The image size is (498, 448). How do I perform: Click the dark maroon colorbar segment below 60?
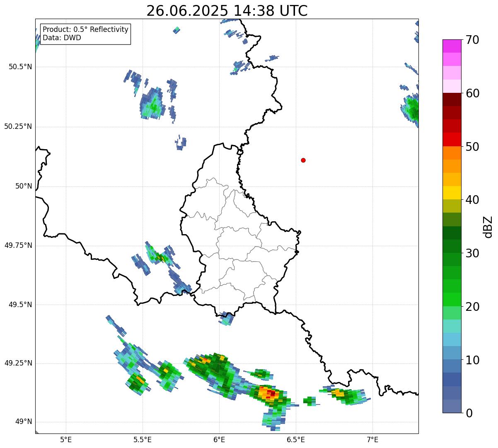pos(452,99)
